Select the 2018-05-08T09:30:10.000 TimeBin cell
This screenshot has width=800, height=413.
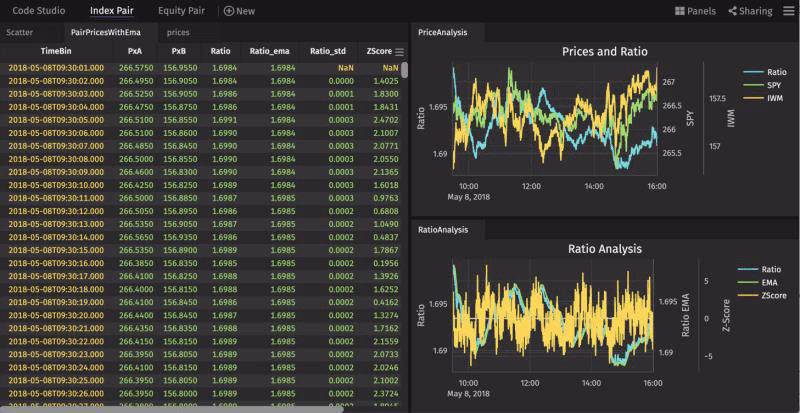pos(56,185)
